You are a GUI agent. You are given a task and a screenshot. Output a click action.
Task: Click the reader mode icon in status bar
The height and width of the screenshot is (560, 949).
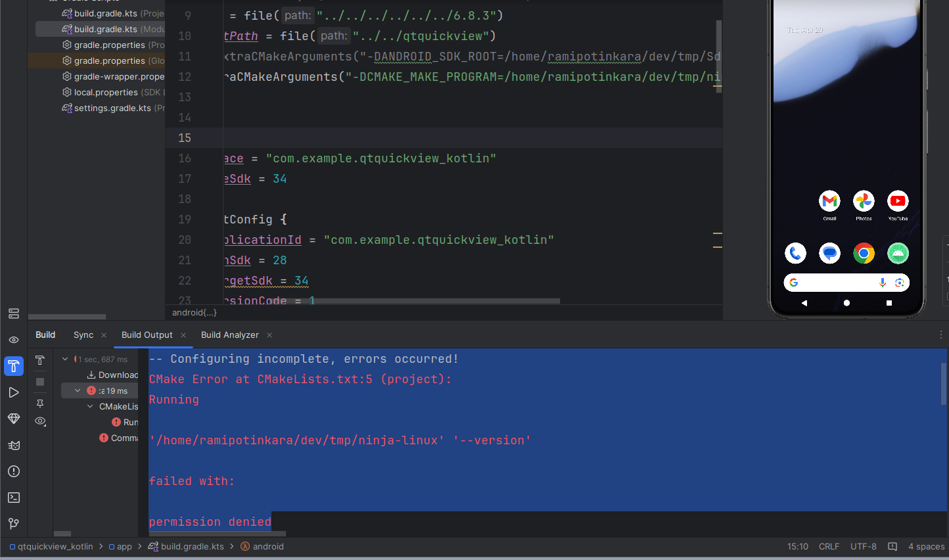tap(892, 547)
